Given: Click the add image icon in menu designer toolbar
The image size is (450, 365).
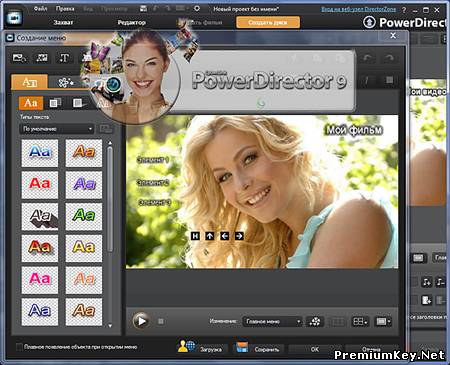Looking at the screenshot, I should (19, 58).
